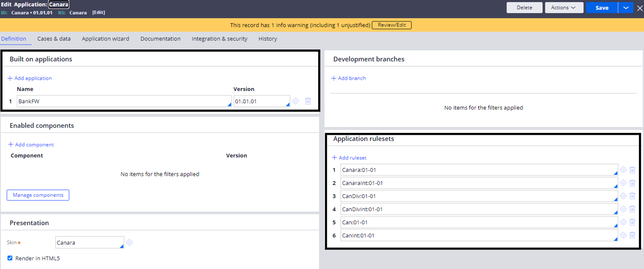Open Canara:01-01 ruleset via its gear icon
Image resolution: width=644 pixels, height=269 pixels.
623,170
